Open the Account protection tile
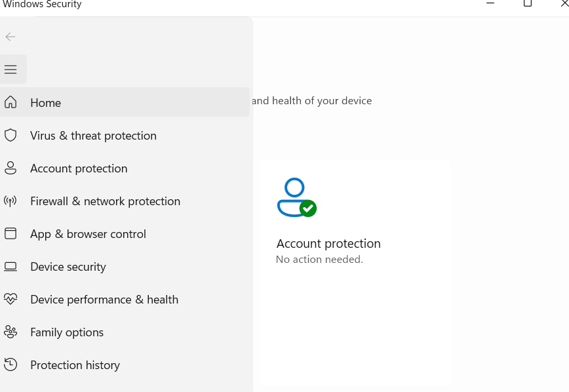This screenshot has height=392, width=569. click(x=328, y=243)
